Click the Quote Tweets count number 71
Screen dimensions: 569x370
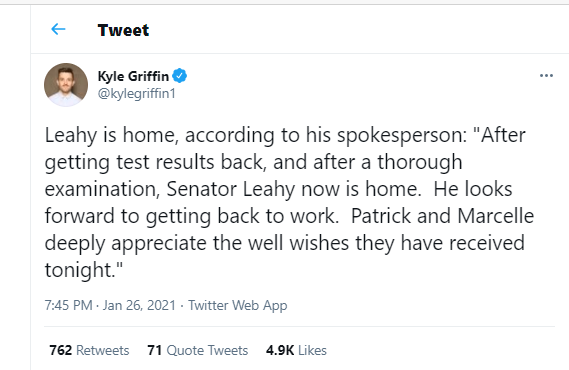[x=155, y=350]
